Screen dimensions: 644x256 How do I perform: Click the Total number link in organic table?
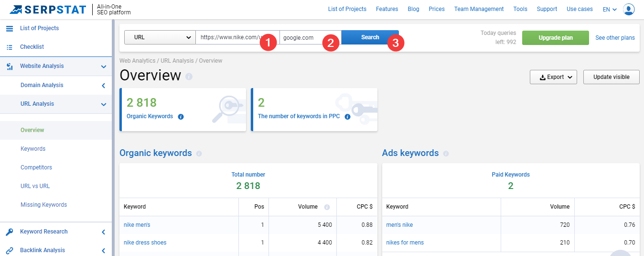(x=248, y=175)
